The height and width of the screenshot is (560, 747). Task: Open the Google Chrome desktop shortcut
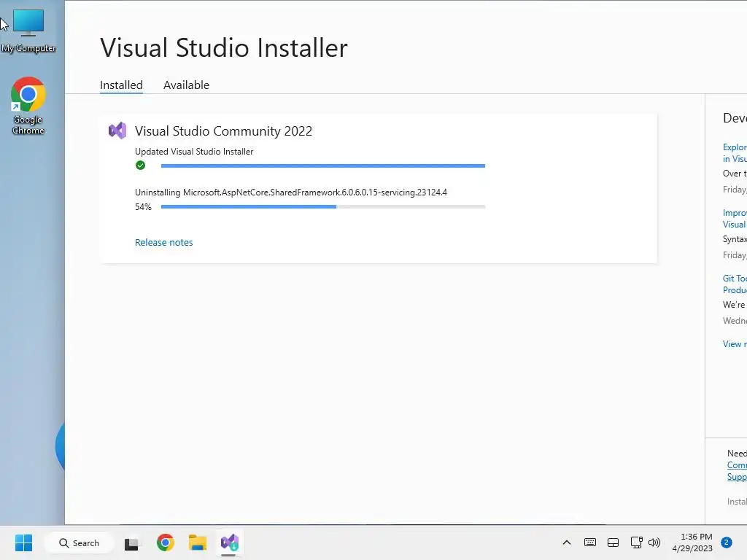coord(28,106)
